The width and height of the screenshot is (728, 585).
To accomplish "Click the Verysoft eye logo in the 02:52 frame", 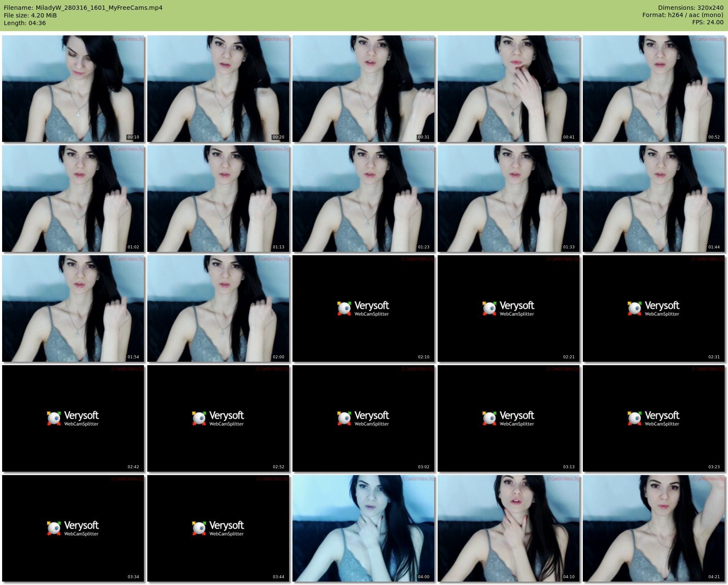I will [x=199, y=418].
